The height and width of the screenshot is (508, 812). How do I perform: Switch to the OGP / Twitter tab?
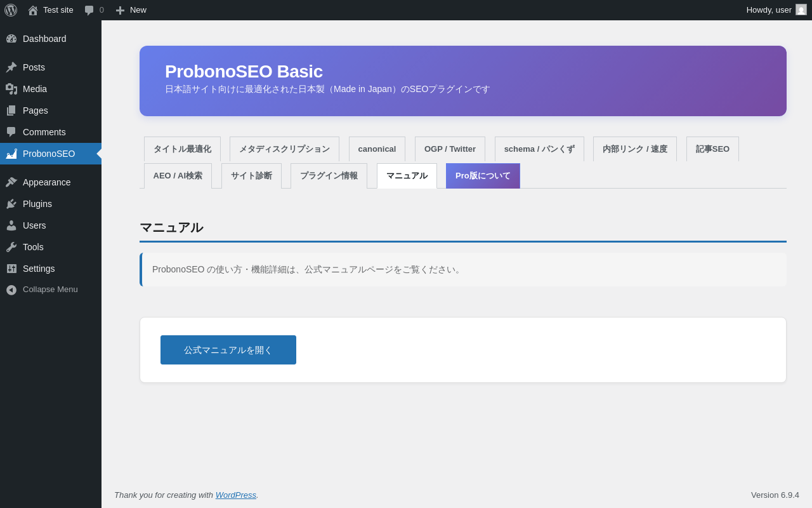point(450,149)
